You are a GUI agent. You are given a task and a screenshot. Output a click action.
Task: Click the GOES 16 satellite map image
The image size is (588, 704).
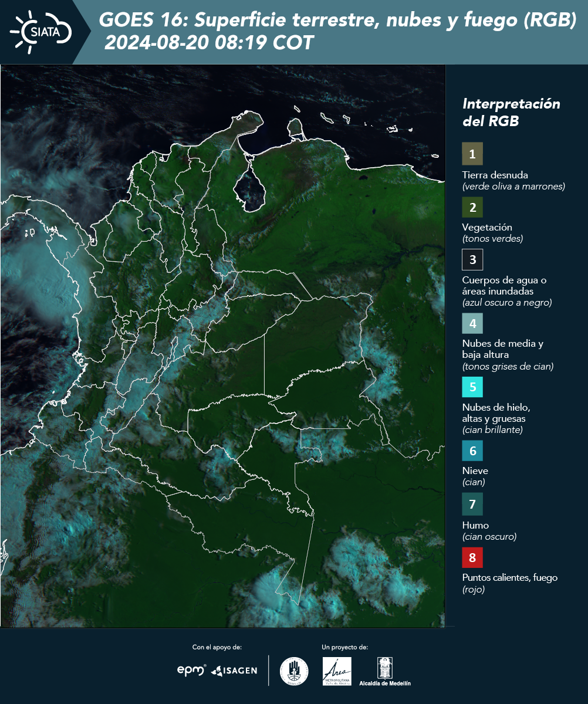click(223, 346)
